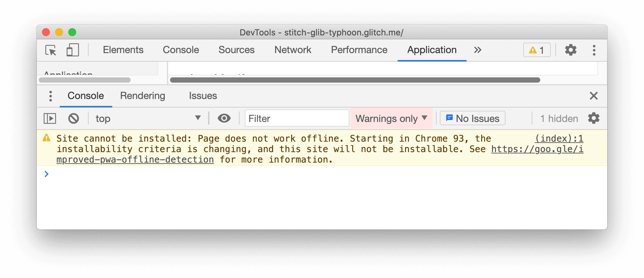This screenshot has width=644, height=278.
Task: Activate the inspect element picker icon
Action: [51, 50]
